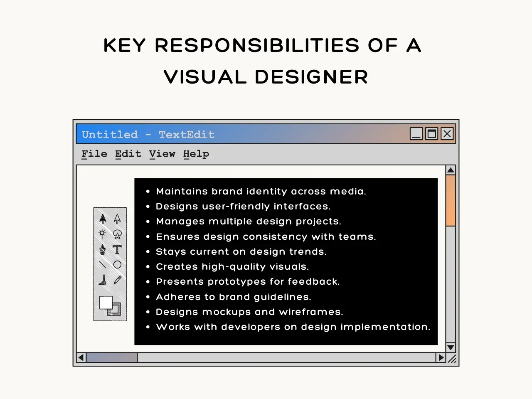Maximize the Untitled - TextEdit window

431,134
